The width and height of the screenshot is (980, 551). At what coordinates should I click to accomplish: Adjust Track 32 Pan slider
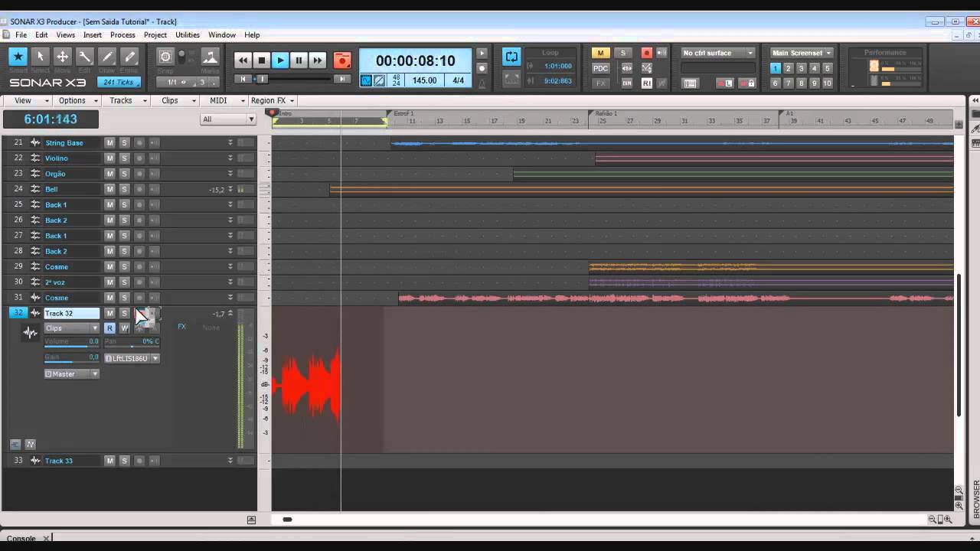(132, 343)
